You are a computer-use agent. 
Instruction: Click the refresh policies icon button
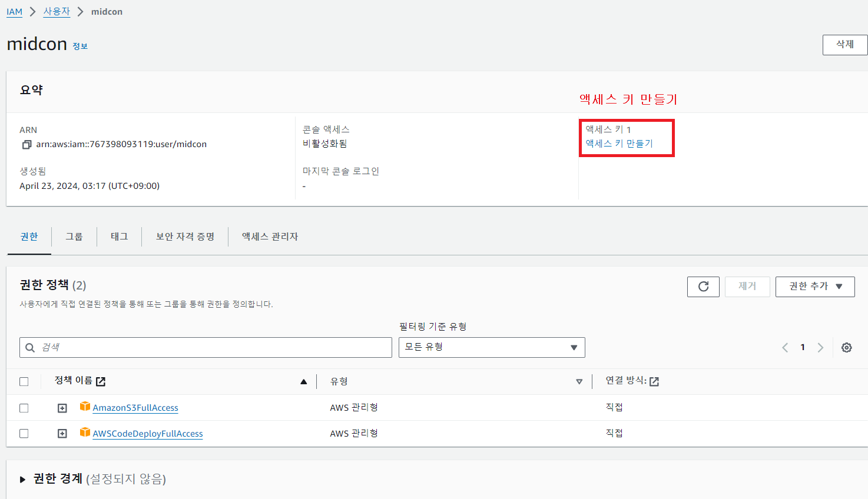703,287
